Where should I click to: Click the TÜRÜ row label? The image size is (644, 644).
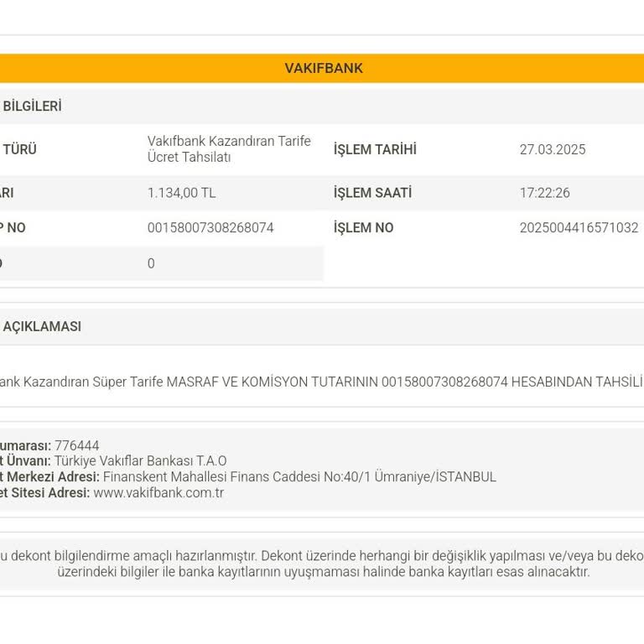point(20,149)
